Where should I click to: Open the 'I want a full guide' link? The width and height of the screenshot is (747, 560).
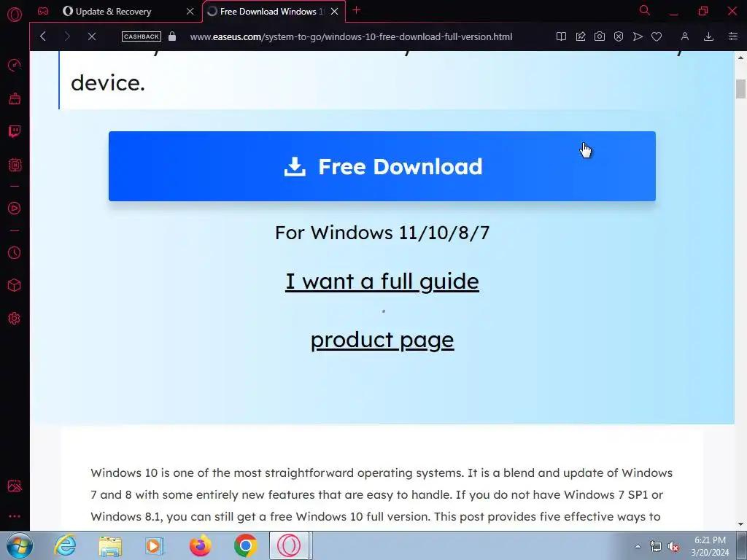pos(382,281)
